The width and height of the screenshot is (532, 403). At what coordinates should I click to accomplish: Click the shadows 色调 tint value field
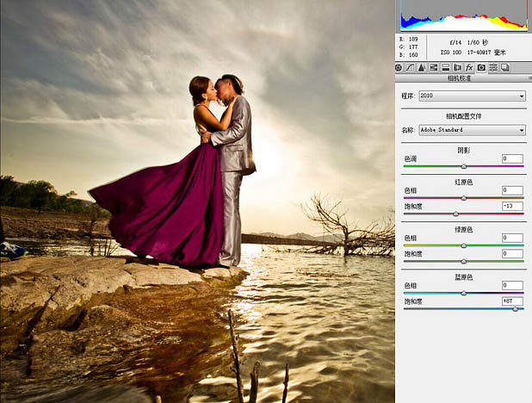point(512,158)
